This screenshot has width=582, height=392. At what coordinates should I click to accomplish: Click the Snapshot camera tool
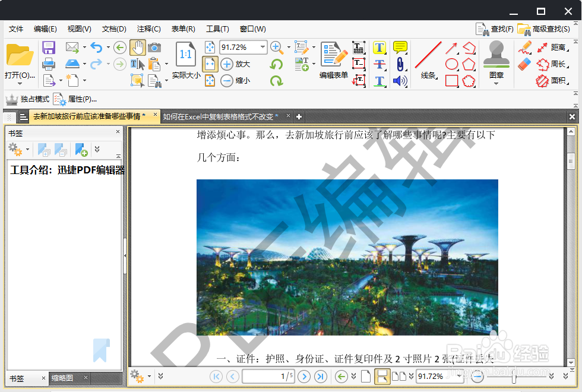pyautogui.click(x=154, y=48)
